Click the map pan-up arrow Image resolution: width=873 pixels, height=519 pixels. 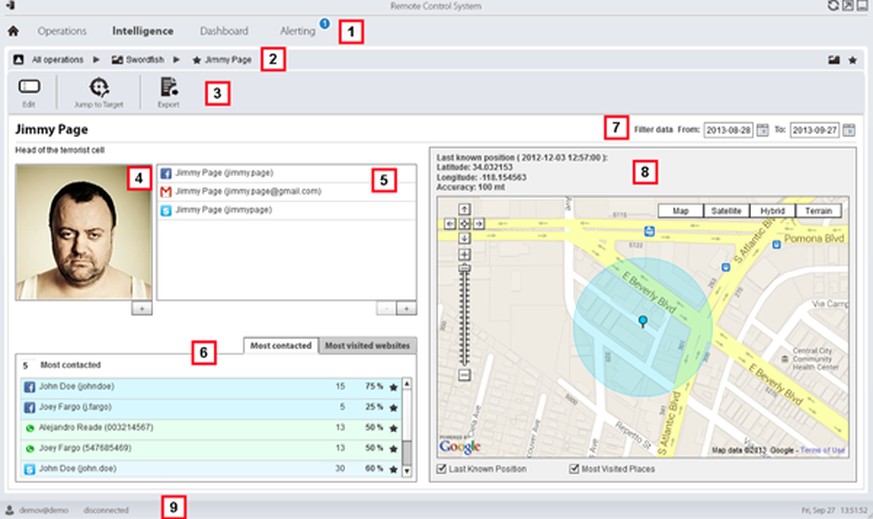point(464,210)
